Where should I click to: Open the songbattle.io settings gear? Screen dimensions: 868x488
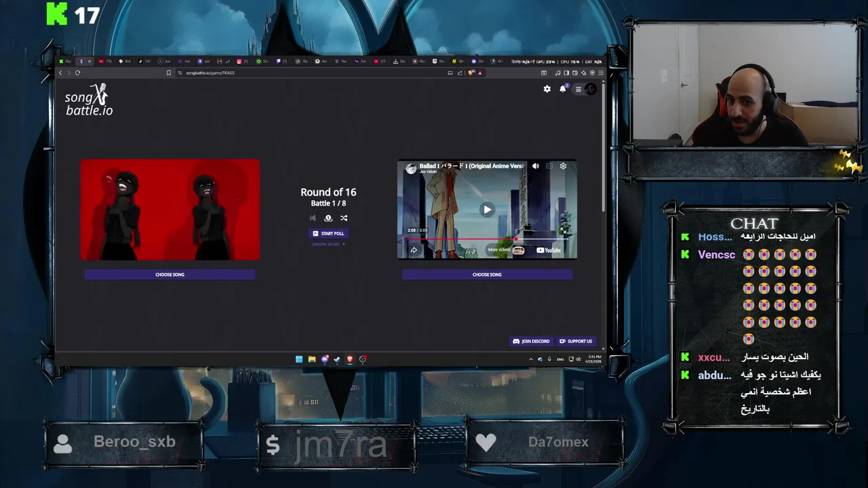(547, 89)
